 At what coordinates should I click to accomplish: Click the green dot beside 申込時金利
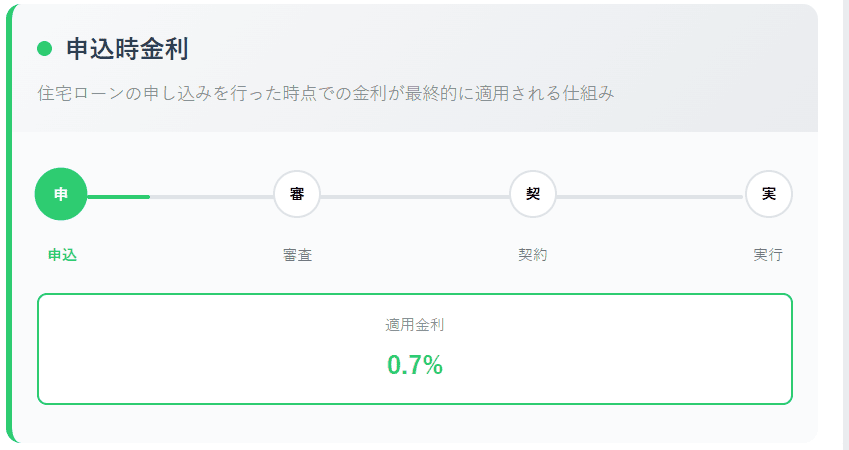coord(44,48)
